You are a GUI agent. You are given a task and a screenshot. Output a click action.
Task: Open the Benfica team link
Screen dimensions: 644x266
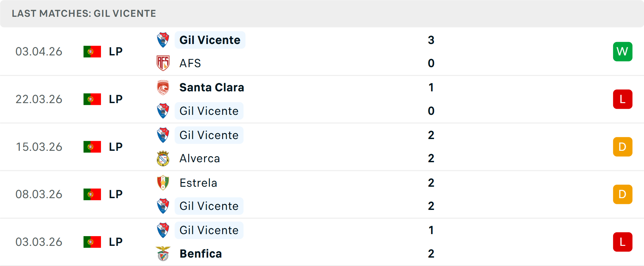coord(201,254)
